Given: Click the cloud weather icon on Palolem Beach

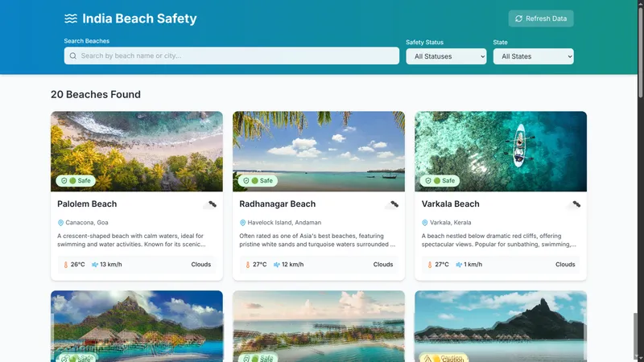Looking at the screenshot, I should tap(210, 204).
